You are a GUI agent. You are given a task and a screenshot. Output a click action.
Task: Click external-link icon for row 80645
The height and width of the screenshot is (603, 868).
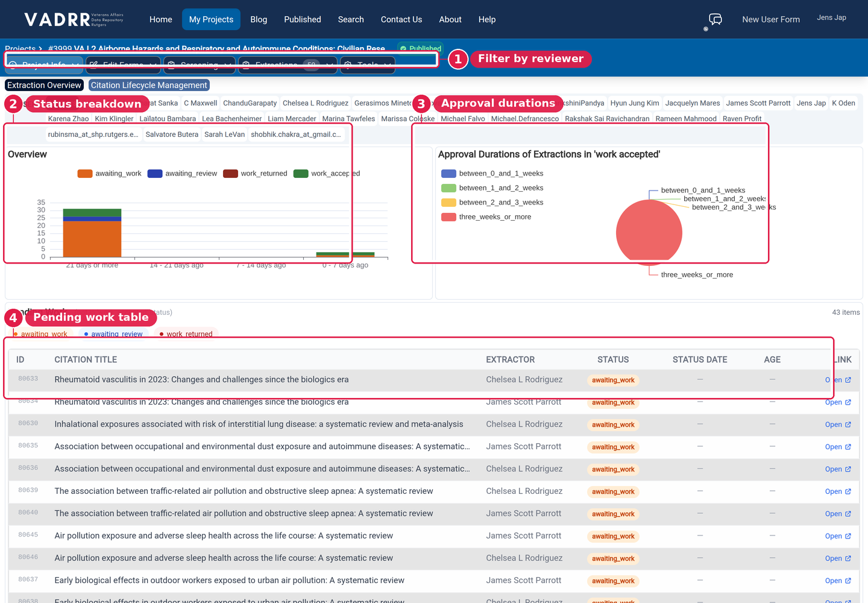click(x=848, y=536)
